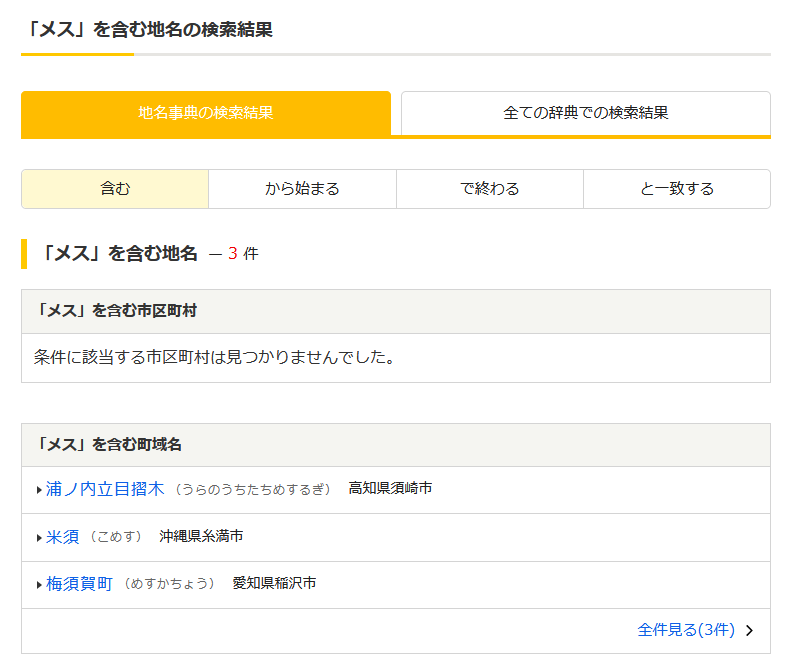Switch filter to から始まる

302,189
